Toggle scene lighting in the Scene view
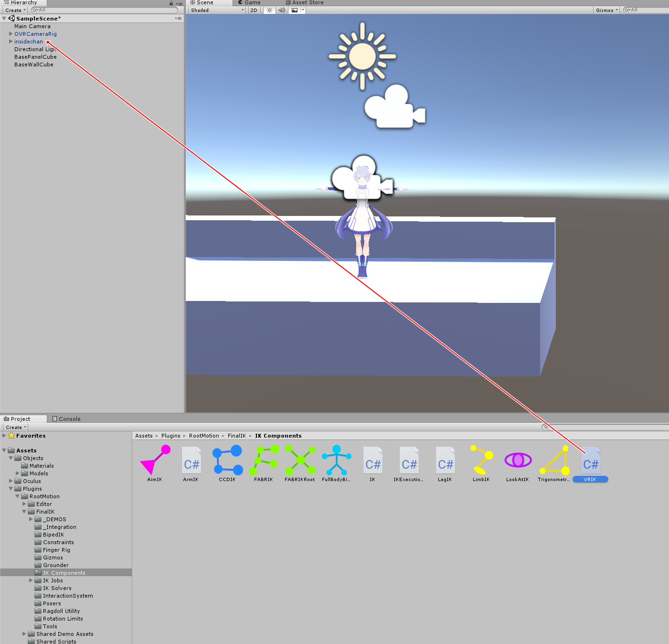 (x=269, y=10)
